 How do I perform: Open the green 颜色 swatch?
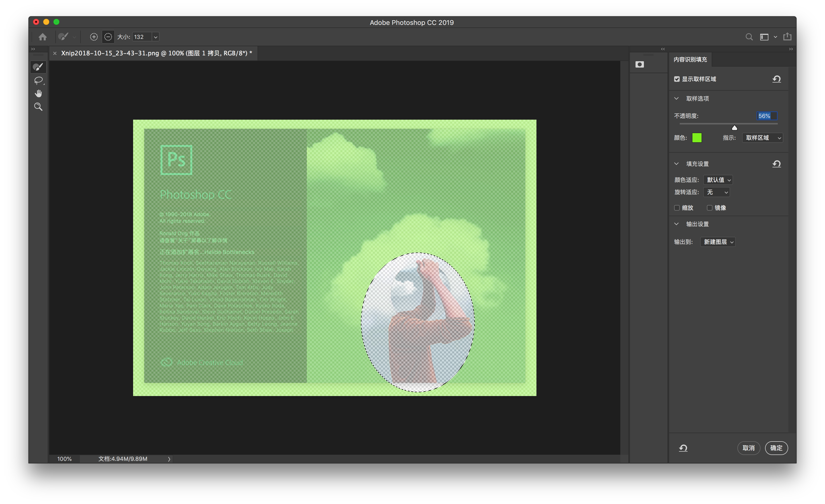click(x=697, y=138)
